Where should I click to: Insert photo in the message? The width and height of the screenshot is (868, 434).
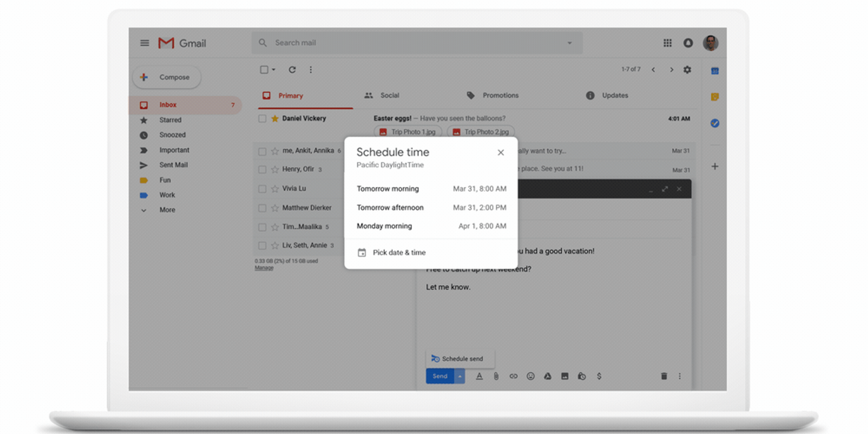[564, 376]
